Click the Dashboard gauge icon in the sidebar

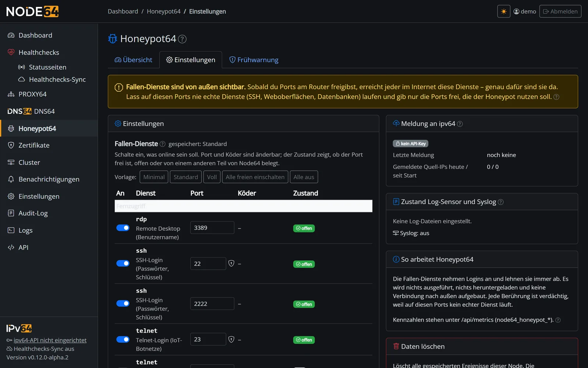coord(11,35)
